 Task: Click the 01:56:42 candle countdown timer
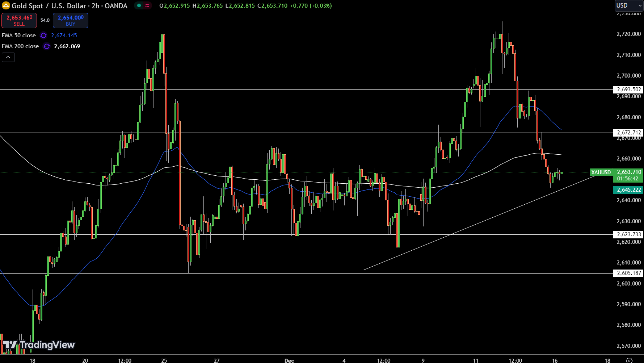(628, 179)
